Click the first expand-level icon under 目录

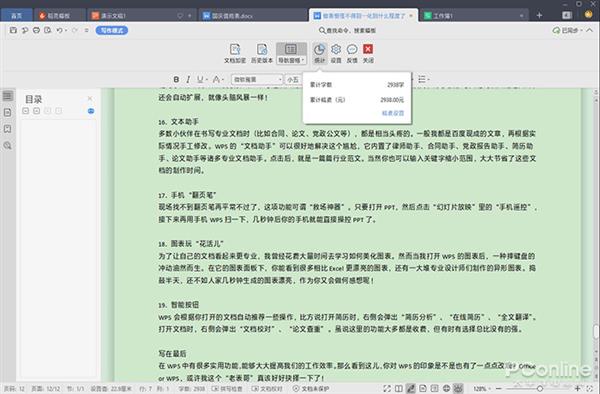26,111
